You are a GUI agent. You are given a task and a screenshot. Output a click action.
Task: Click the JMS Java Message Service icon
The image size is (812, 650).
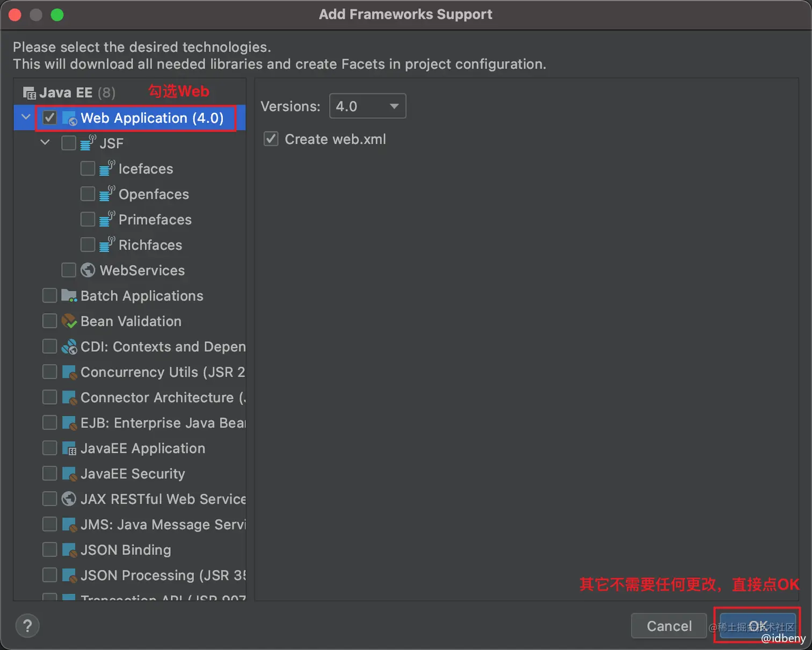tap(70, 525)
